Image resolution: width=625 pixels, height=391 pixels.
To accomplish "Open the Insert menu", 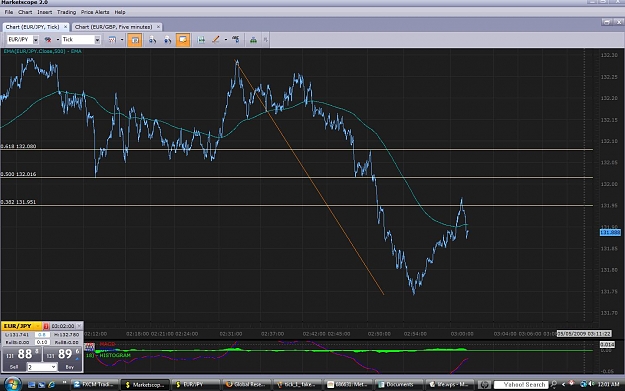I will click(x=45, y=12).
